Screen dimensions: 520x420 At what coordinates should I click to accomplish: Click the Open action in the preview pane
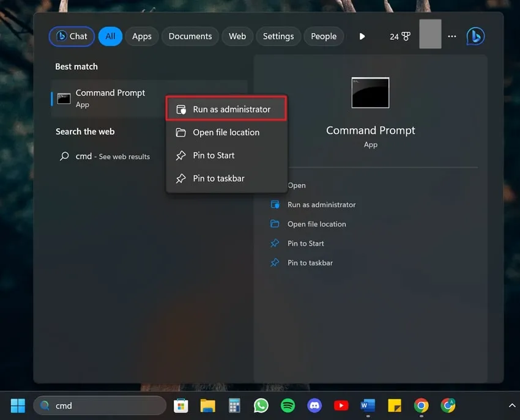tap(297, 185)
